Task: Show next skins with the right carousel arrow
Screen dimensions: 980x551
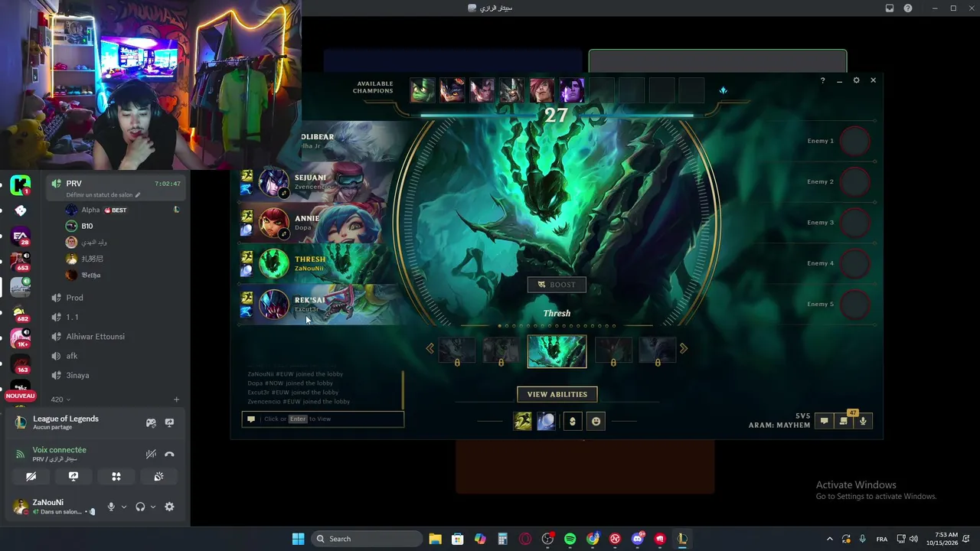Action: (x=684, y=349)
